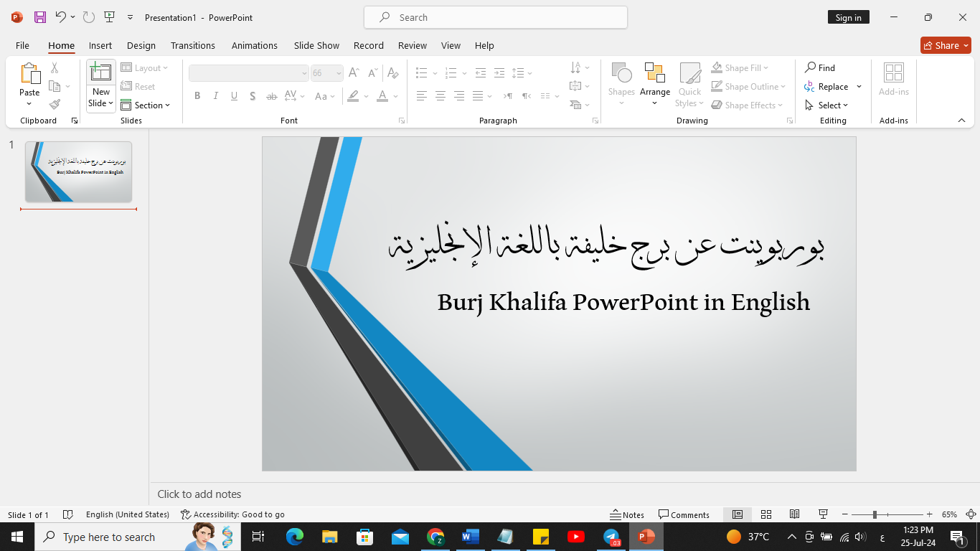Toggle Underline formatting
This screenshot has height=551, width=980.
[234, 96]
